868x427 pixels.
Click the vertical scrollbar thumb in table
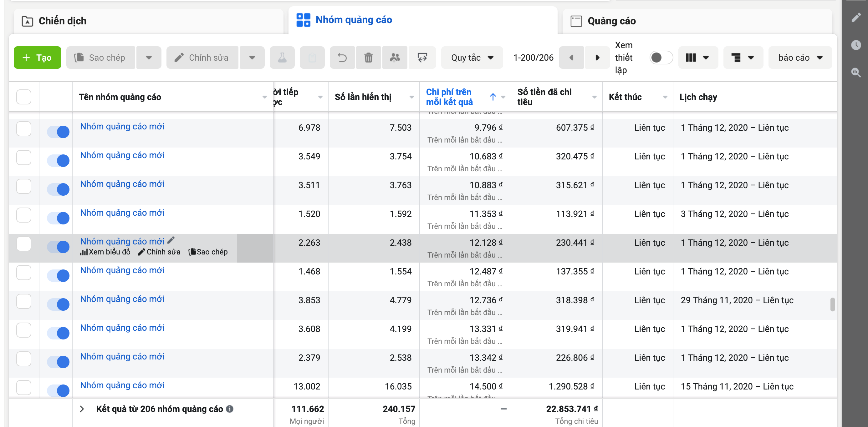[832, 304]
